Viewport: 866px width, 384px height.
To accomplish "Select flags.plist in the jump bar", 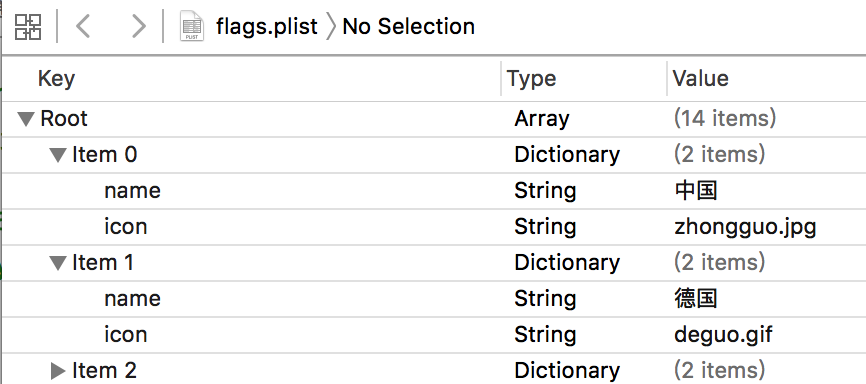I will tap(267, 27).
